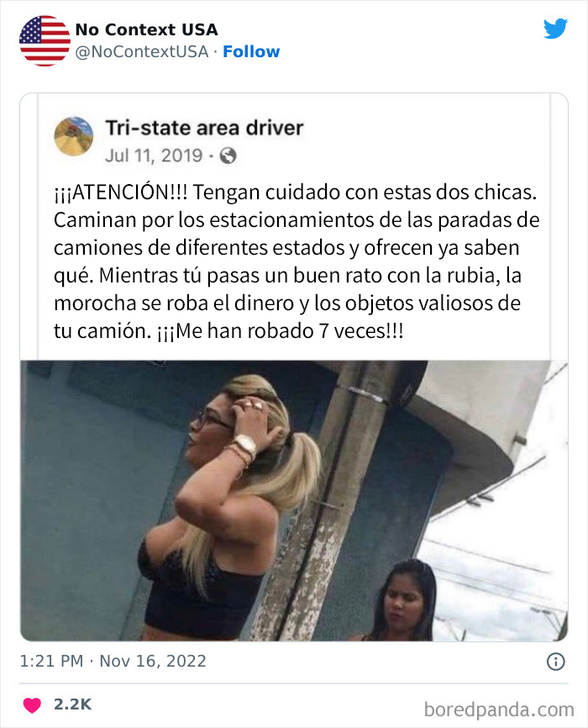Image resolution: width=588 pixels, height=728 pixels.
Task: Click the Tri-state area driver profile picture
Action: click(74, 136)
